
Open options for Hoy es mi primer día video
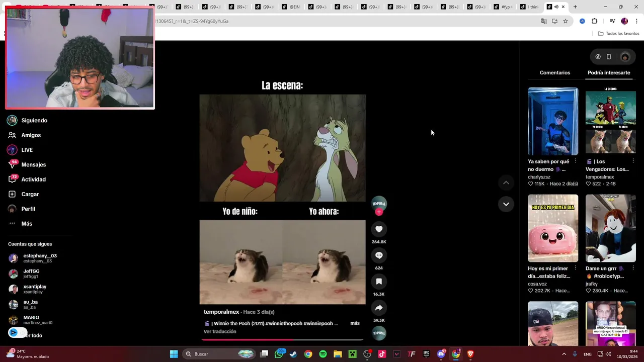point(575,268)
